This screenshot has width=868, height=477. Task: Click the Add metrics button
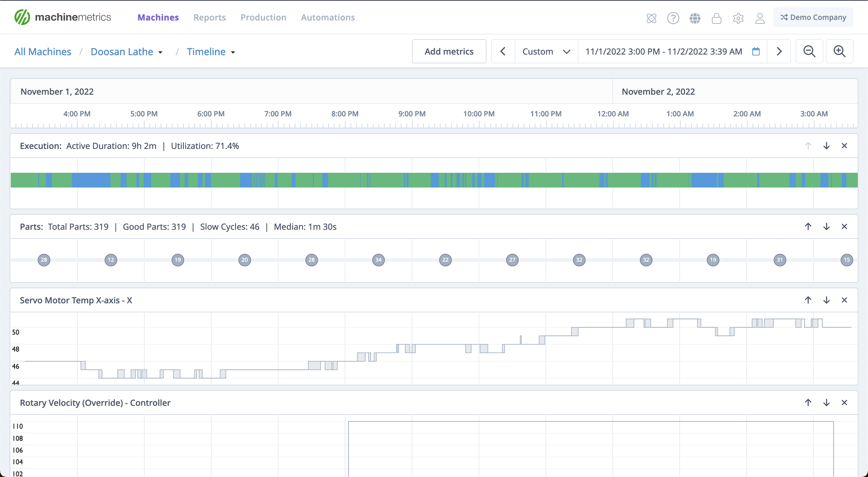coord(449,51)
